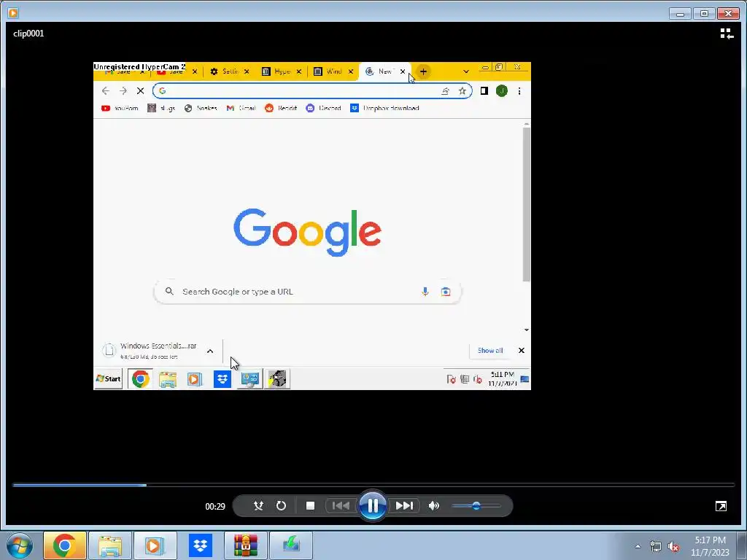The width and height of the screenshot is (747, 560).
Task: Select Windows Media Player taskbar button
Action: coord(155,545)
